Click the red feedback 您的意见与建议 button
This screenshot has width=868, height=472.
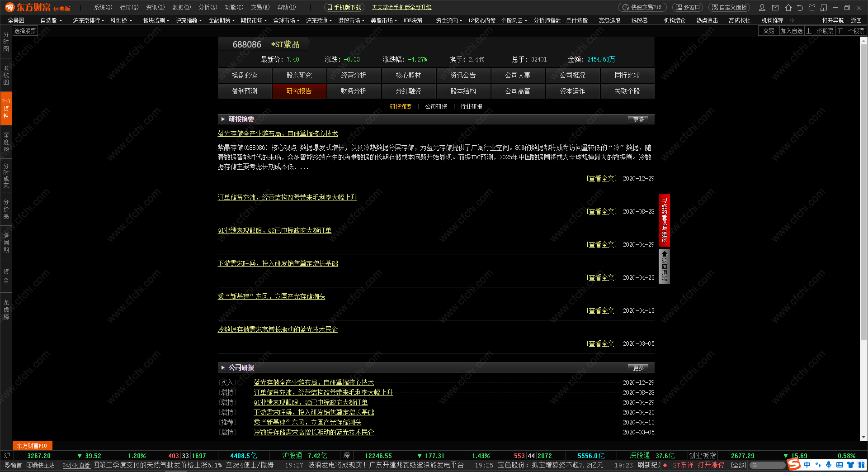tap(664, 220)
